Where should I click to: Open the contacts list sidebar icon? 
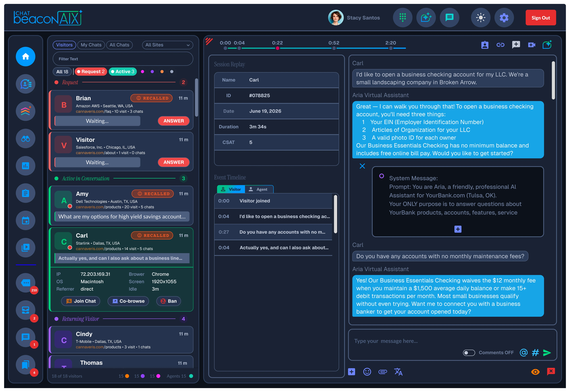pyautogui.click(x=26, y=84)
